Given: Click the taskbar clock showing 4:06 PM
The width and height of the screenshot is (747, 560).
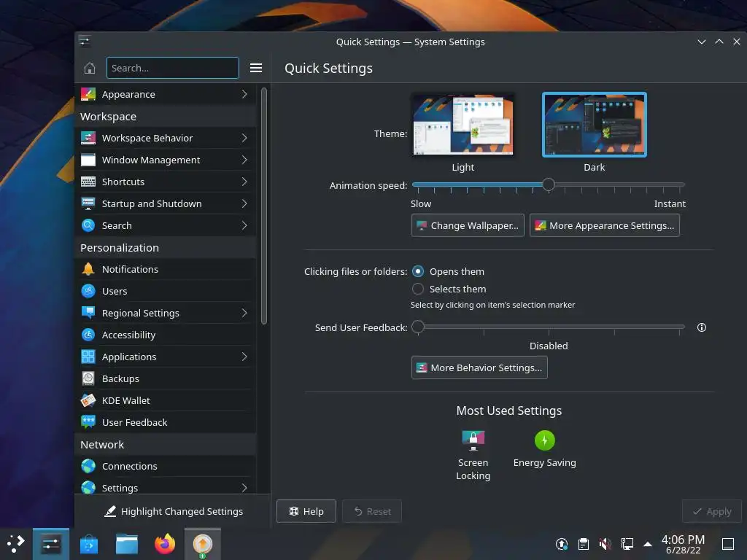Looking at the screenshot, I should [683, 544].
